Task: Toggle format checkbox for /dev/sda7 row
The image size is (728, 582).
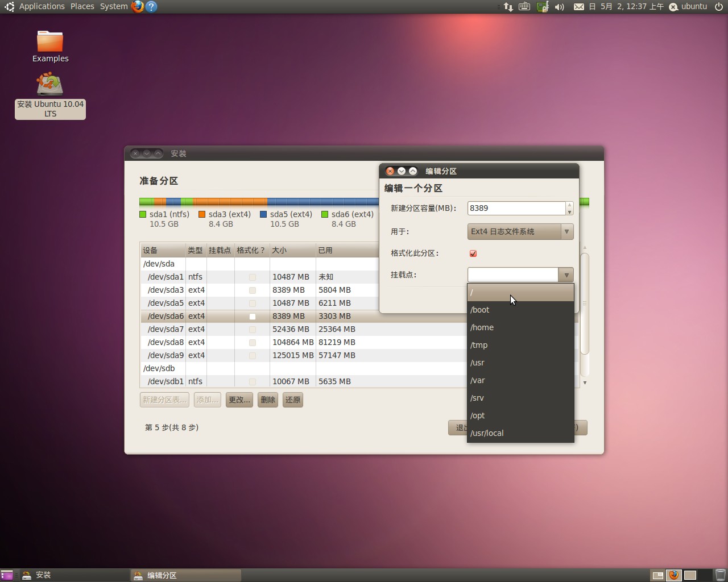Action: click(x=253, y=330)
